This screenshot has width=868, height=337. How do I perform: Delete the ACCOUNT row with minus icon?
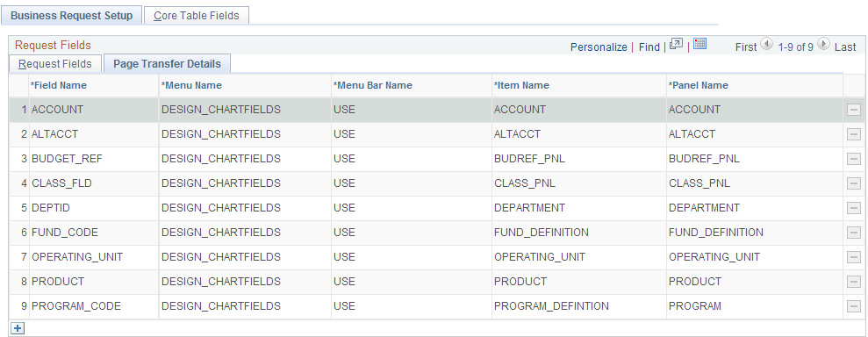pyautogui.click(x=854, y=110)
